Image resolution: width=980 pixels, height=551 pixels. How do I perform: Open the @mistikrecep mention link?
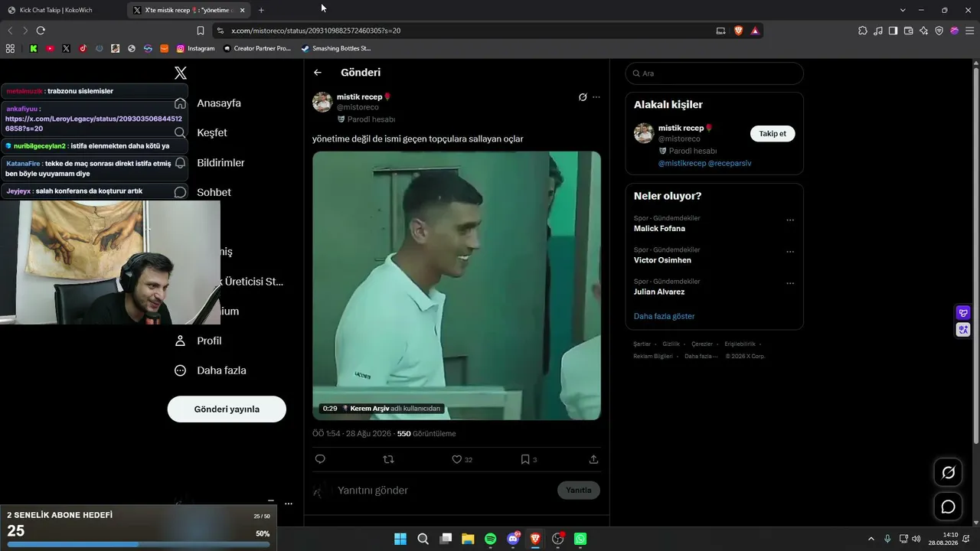pyautogui.click(x=681, y=164)
